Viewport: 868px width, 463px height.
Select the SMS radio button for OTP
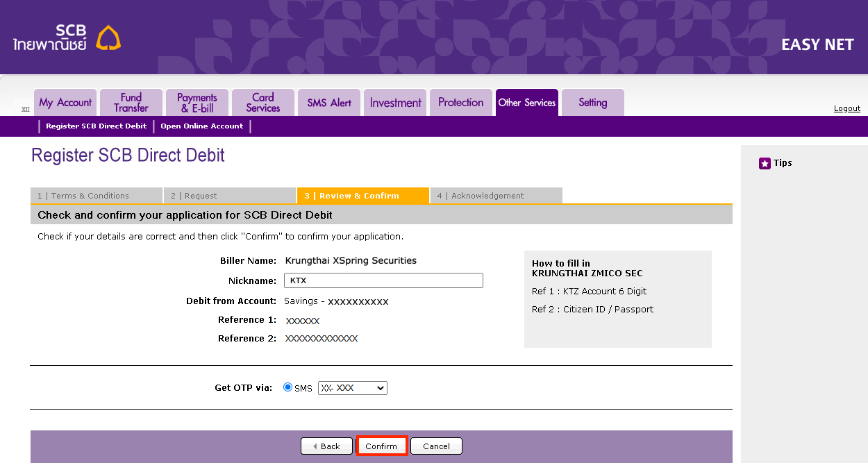pyautogui.click(x=288, y=387)
